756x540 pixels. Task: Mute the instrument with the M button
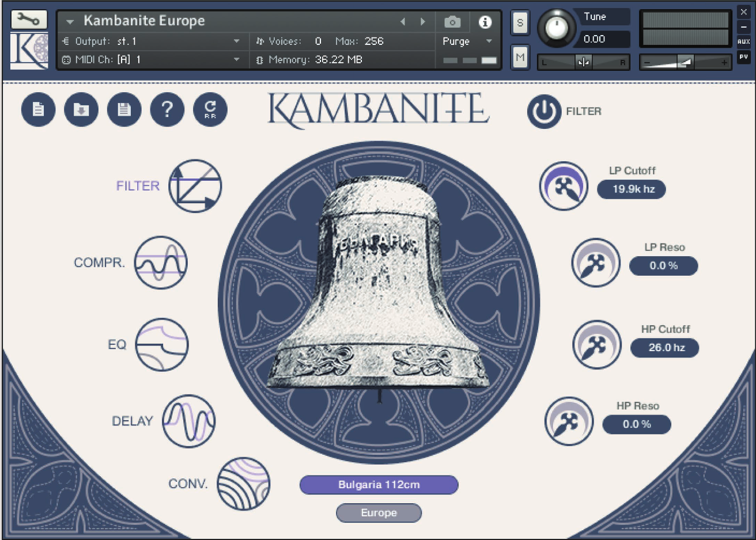coord(520,58)
